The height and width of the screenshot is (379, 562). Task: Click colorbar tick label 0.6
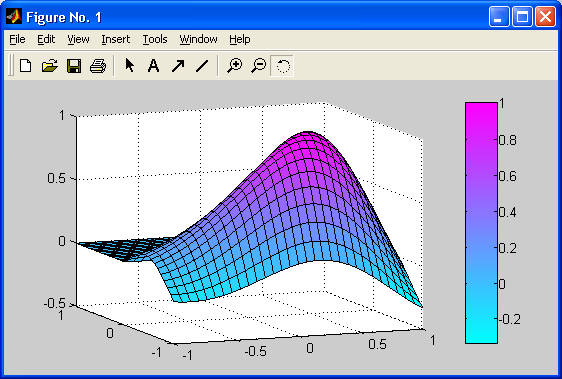[508, 176]
